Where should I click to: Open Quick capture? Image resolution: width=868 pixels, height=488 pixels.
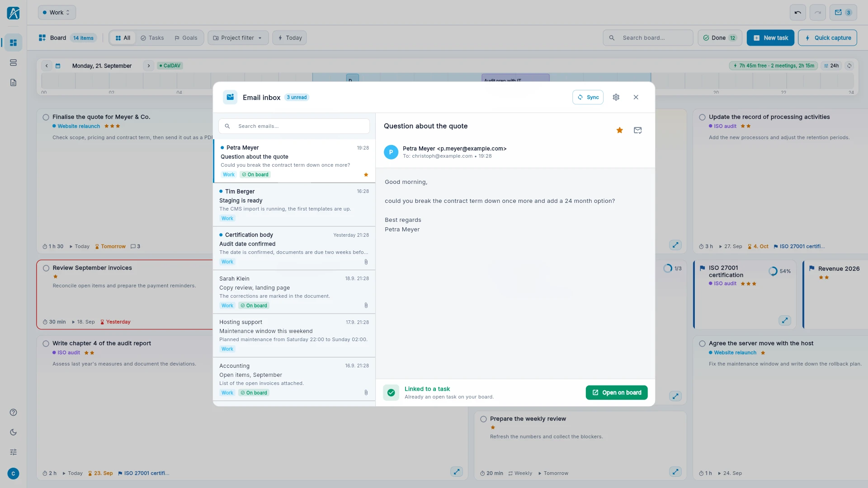(827, 38)
